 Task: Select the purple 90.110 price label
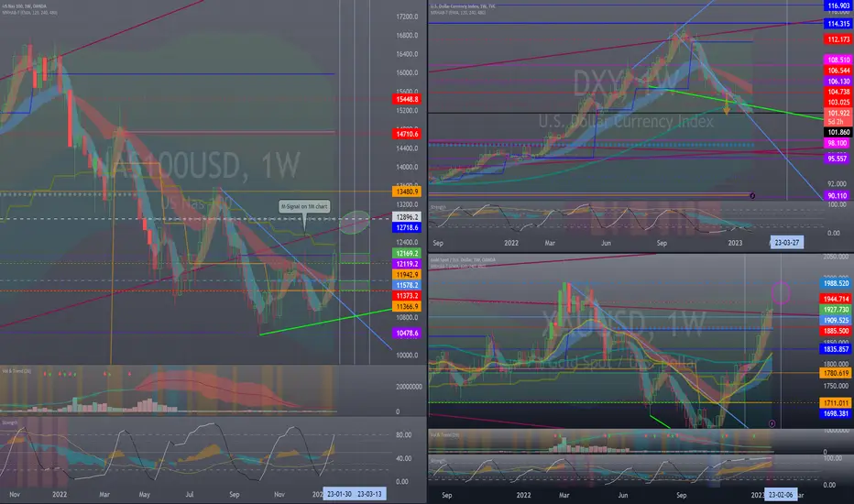point(838,196)
